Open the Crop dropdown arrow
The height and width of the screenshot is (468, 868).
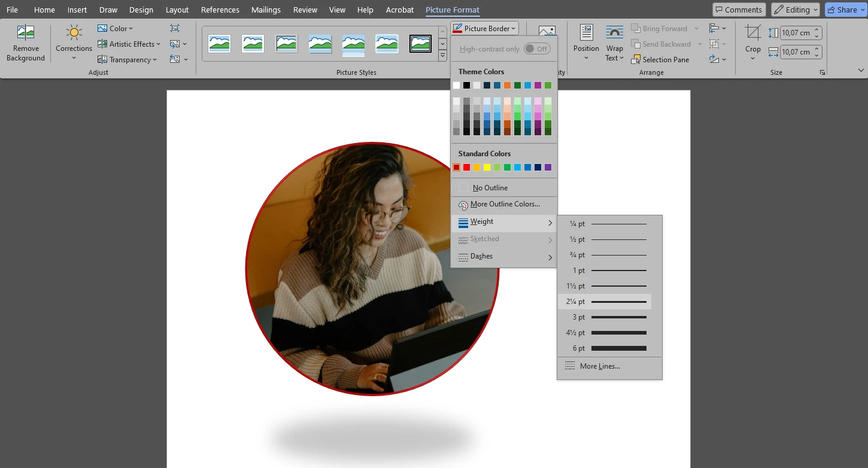tap(753, 58)
